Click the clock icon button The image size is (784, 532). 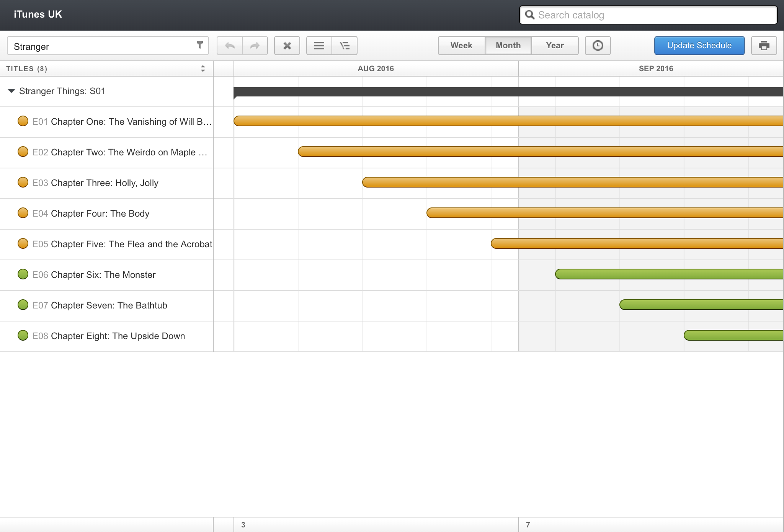point(598,46)
